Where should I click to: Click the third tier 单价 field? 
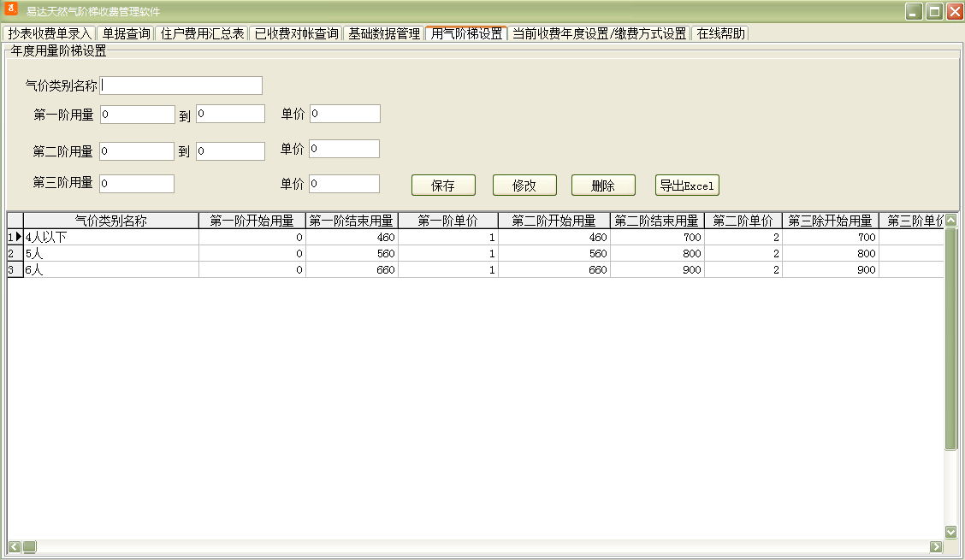(x=344, y=184)
